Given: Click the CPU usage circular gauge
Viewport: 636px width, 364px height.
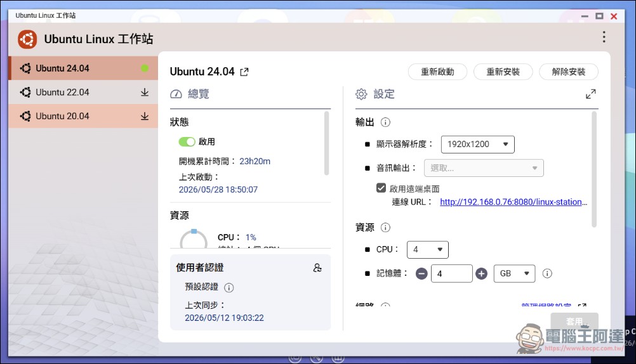Looking at the screenshot, I should point(194,240).
